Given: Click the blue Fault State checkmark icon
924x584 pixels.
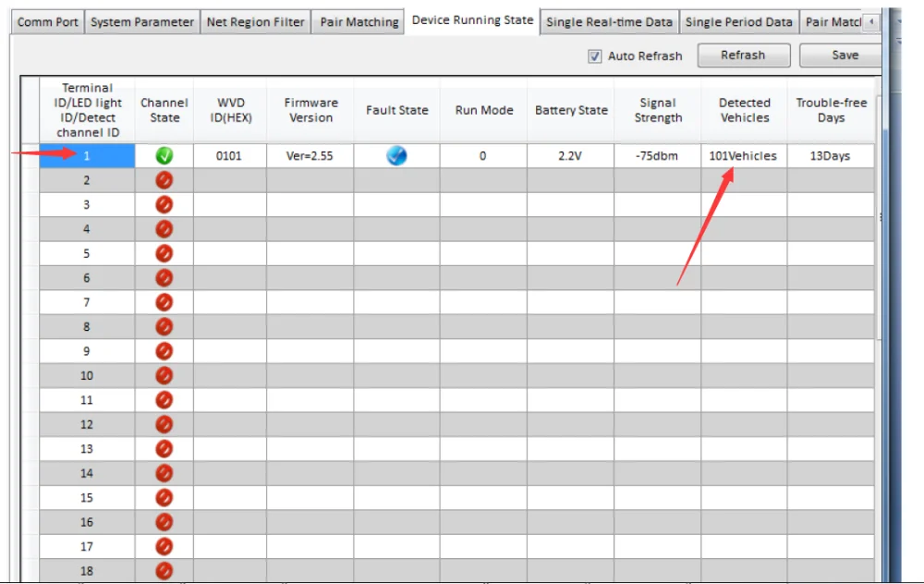Looking at the screenshot, I should point(396,156).
